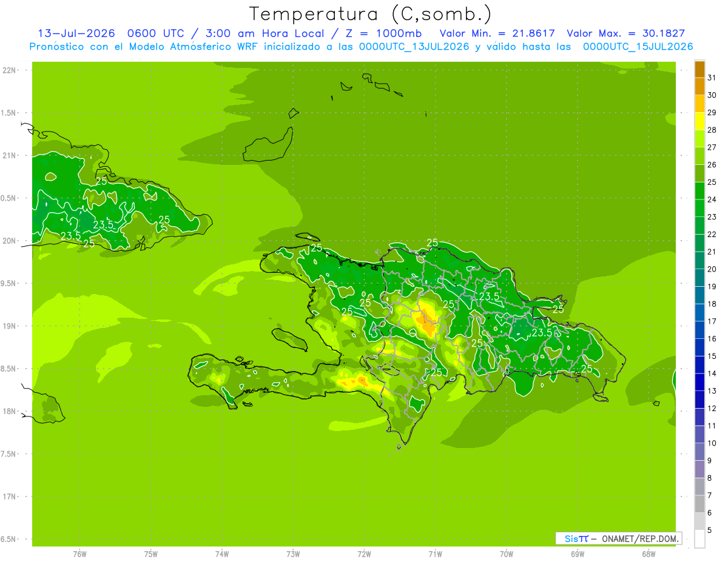Pick the legend color band between 24 and 25
This screenshot has height=562, width=728.
click(699, 191)
